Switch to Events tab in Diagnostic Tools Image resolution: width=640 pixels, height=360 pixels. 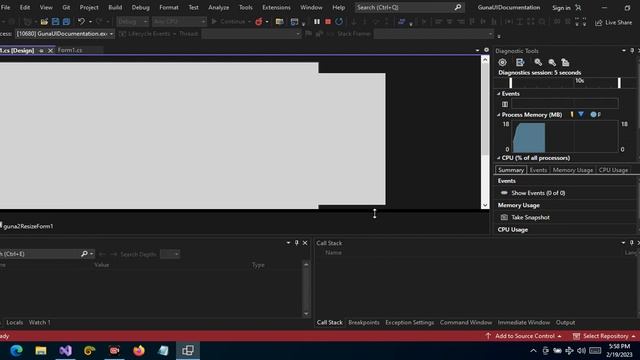[x=538, y=170]
